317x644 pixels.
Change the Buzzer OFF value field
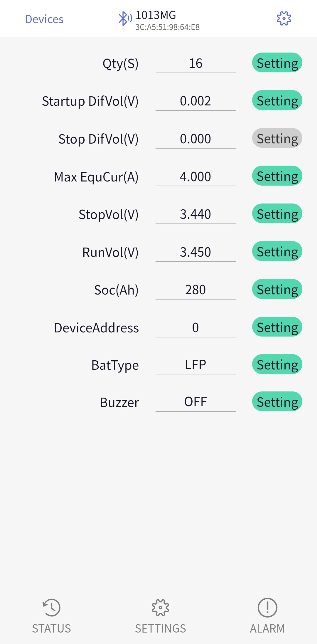(x=195, y=402)
